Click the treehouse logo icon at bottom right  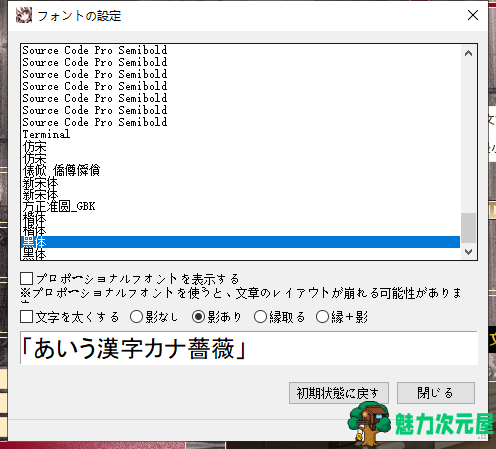[369, 423]
